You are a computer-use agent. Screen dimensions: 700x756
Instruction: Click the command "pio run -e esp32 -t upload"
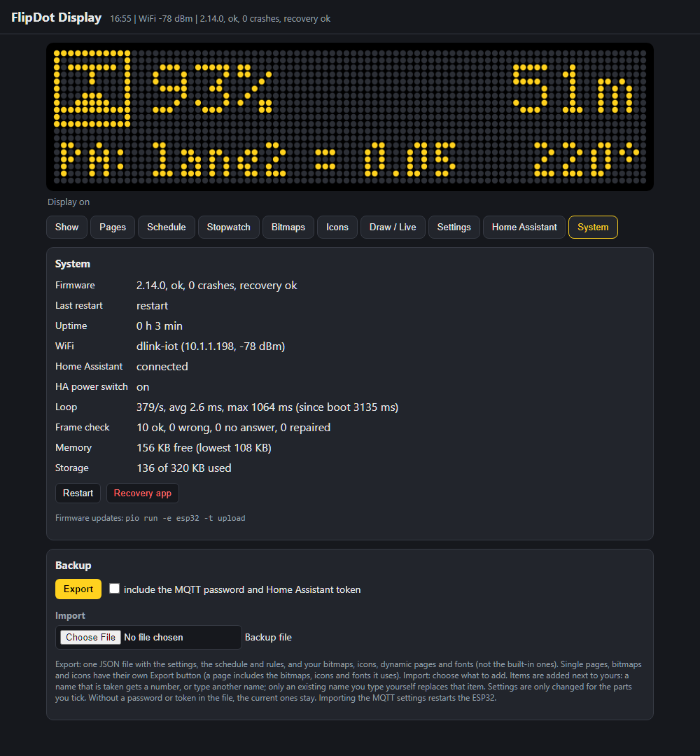coord(185,518)
